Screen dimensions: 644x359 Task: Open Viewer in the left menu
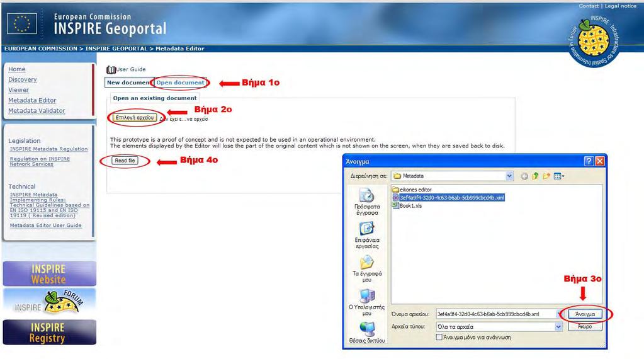pos(18,90)
